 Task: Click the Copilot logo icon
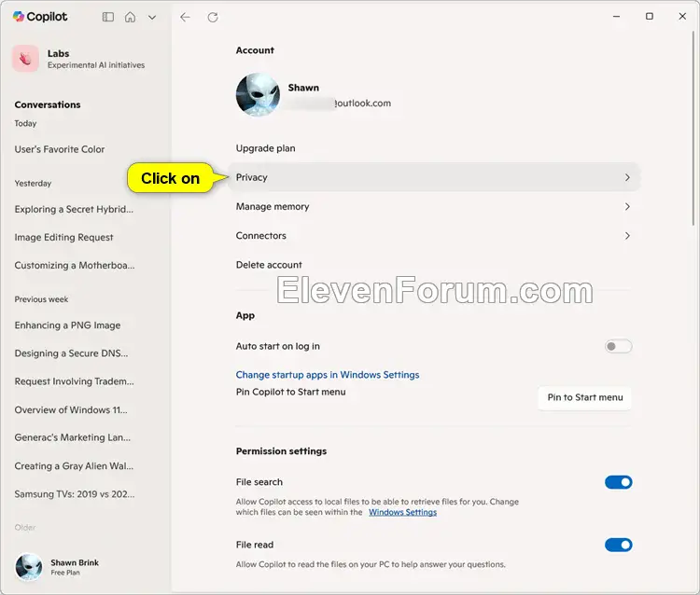19,17
